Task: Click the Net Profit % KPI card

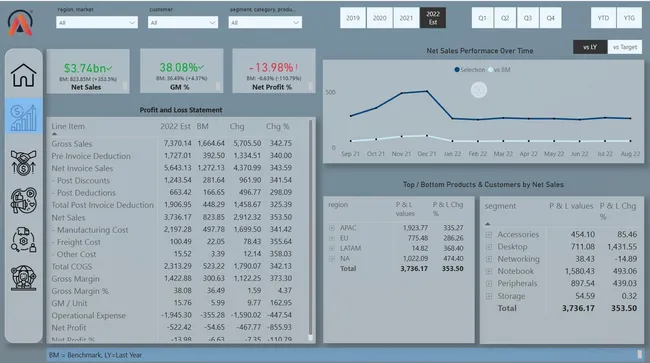Action: (274, 71)
